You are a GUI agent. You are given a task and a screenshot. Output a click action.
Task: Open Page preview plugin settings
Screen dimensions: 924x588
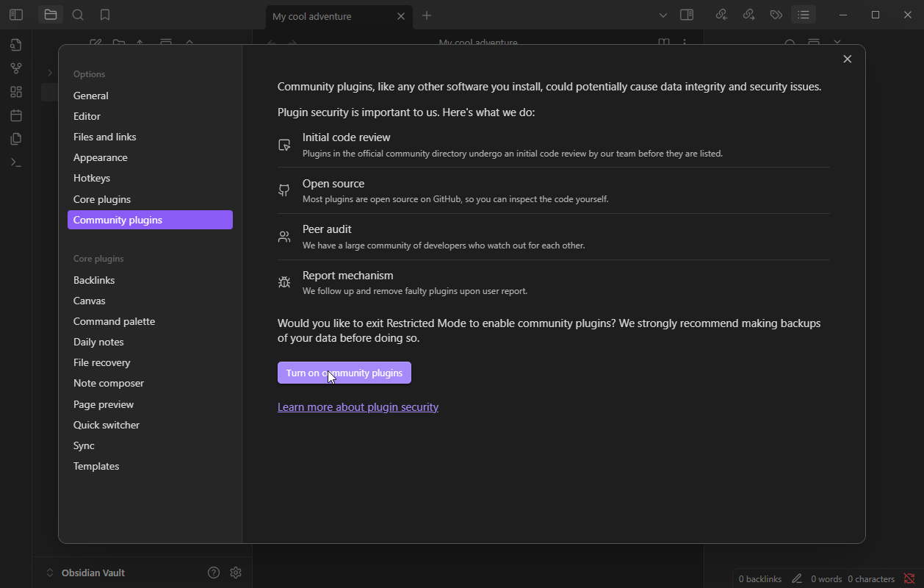coord(150,404)
